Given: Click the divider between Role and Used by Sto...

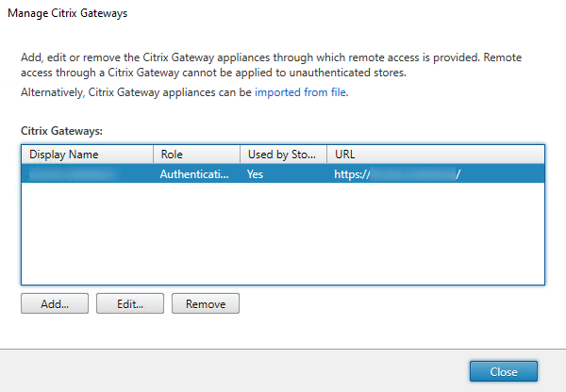Looking at the screenshot, I should click(240, 154).
